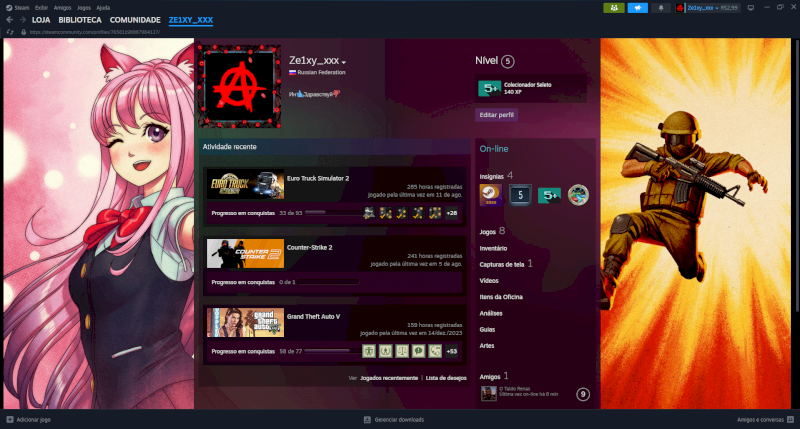The width and height of the screenshot is (800, 429).
Task: Open the Lista de desejos link
Action: coord(446,378)
